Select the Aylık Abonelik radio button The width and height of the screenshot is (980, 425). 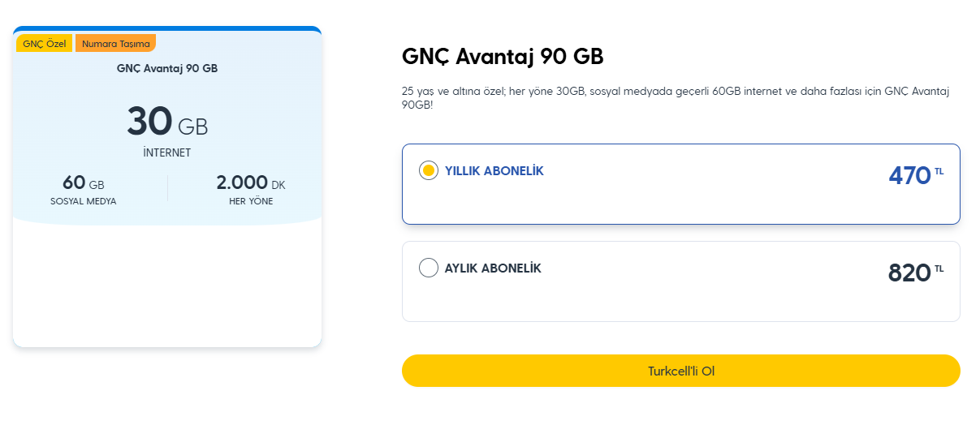(x=429, y=268)
